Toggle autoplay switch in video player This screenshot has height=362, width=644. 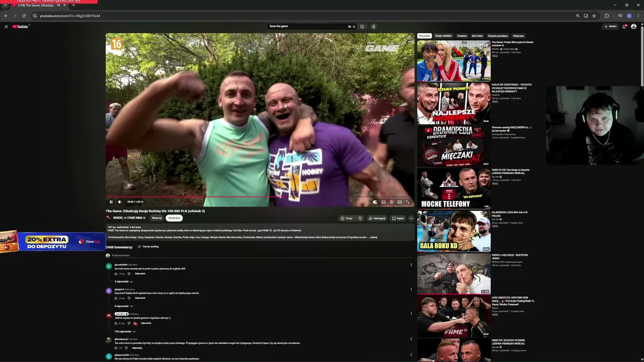click(x=375, y=202)
